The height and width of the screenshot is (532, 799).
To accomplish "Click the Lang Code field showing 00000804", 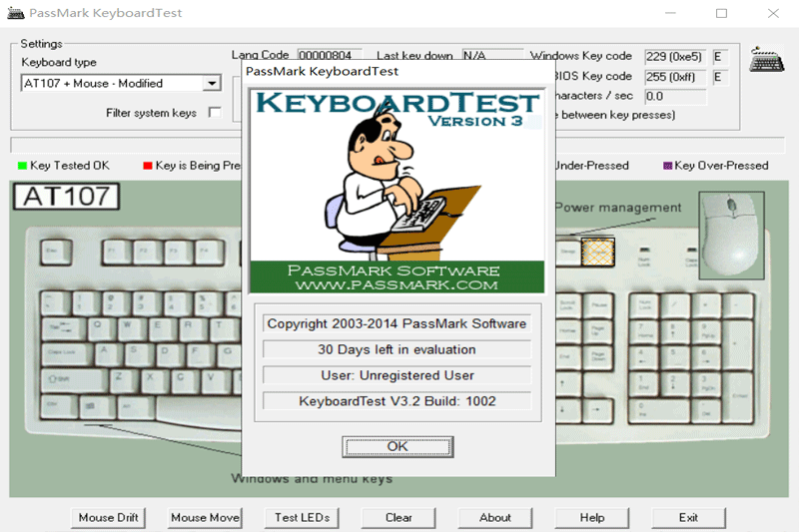I will coord(330,55).
